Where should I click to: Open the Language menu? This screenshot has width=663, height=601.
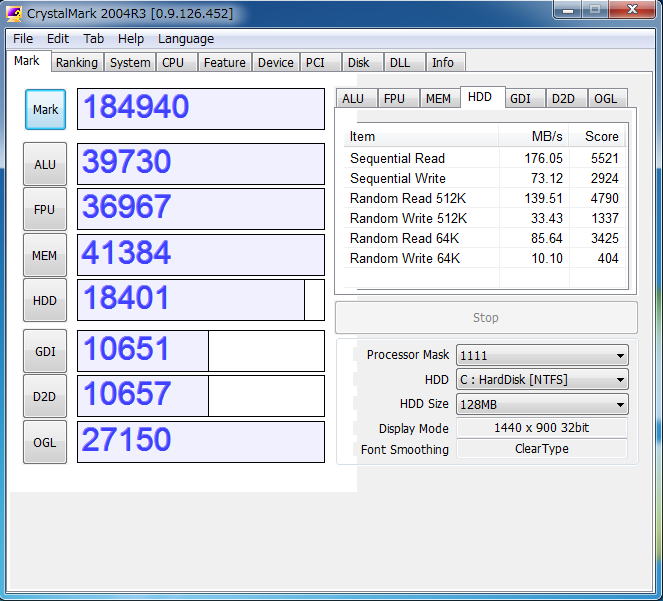click(x=186, y=38)
